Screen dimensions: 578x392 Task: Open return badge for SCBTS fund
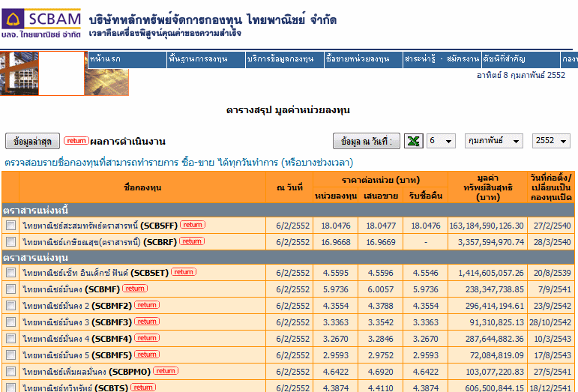[x=143, y=388]
